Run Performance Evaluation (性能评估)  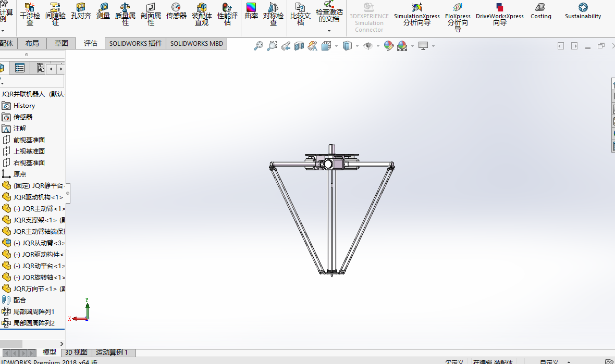227,14
